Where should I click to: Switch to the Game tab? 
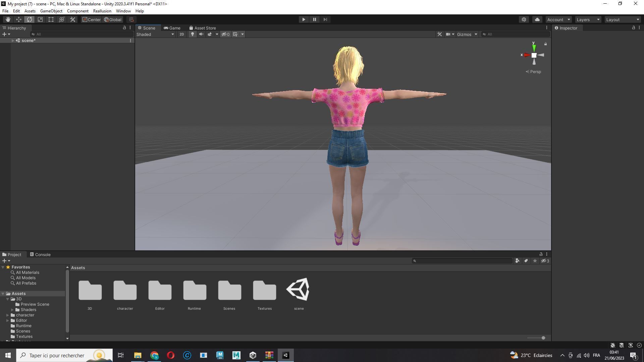pyautogui.click(x=172, y=28)
